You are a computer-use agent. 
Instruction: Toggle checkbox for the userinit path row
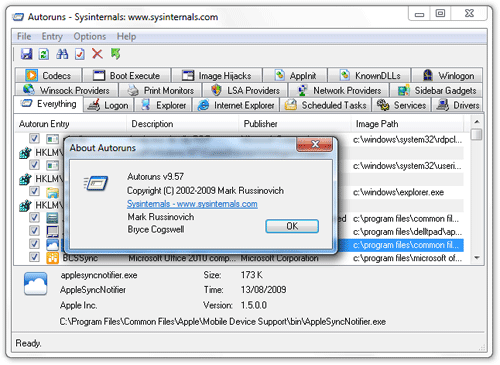coord(34,165)
